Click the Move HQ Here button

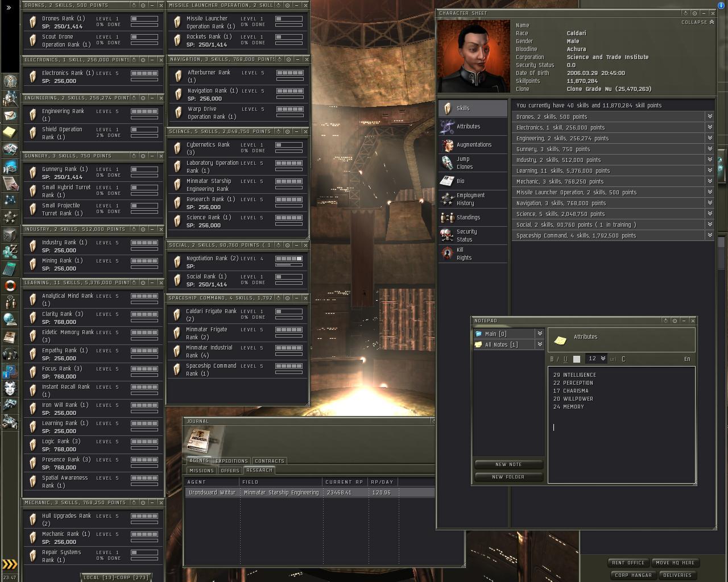click(675, 563)
